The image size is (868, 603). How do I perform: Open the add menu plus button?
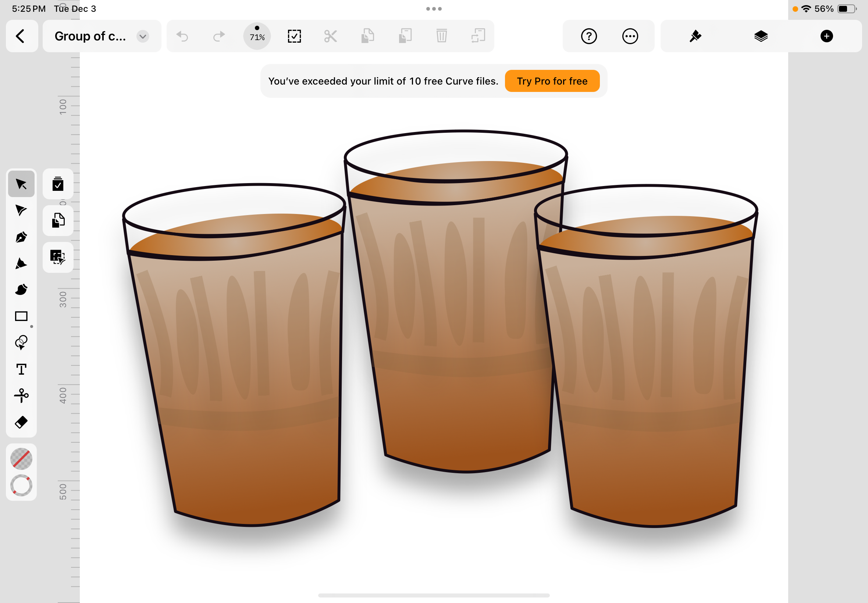(826, 36)
